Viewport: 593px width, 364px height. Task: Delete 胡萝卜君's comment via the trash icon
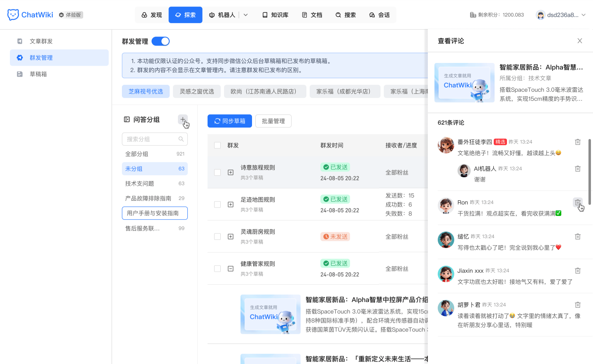tap(578, 304)
